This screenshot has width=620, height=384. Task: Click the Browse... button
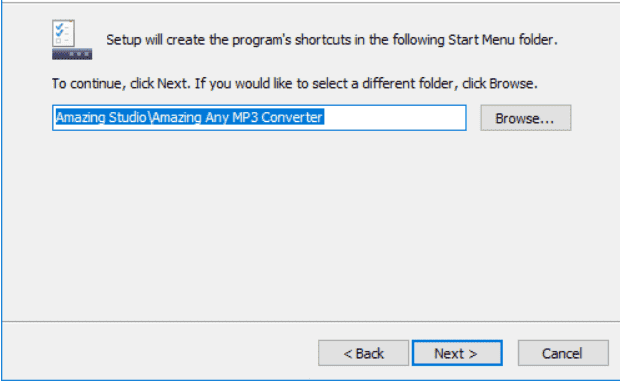coord(525,118)
